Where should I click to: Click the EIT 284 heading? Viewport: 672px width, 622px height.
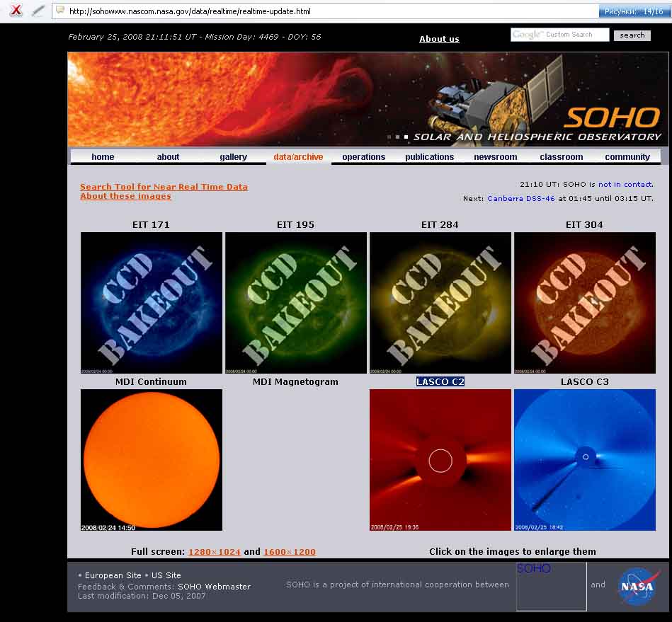[440, 225]
